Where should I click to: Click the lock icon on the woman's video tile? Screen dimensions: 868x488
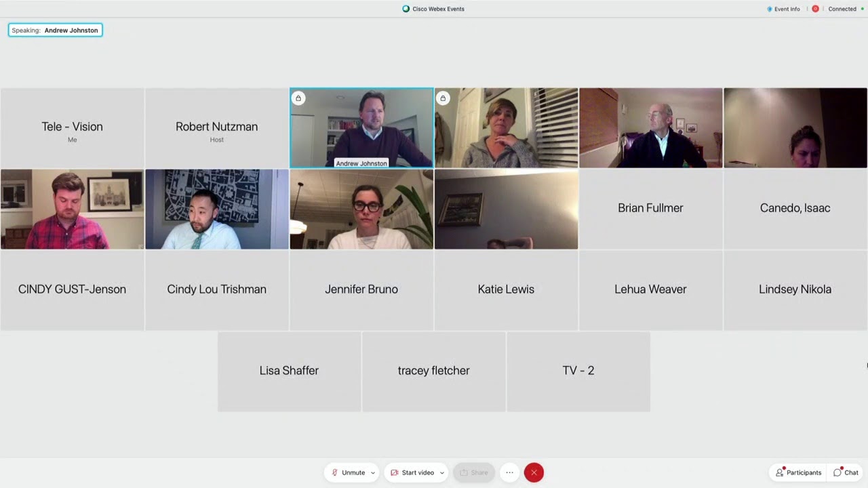click(x=443, y=98)
